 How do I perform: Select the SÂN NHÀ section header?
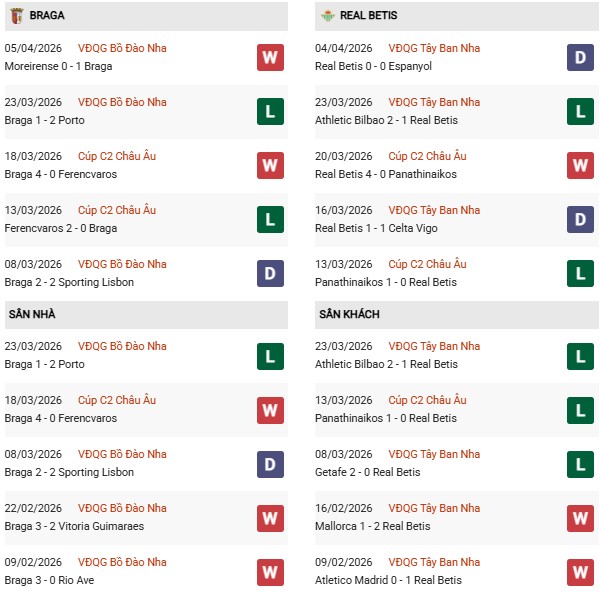tap(32, 314)
